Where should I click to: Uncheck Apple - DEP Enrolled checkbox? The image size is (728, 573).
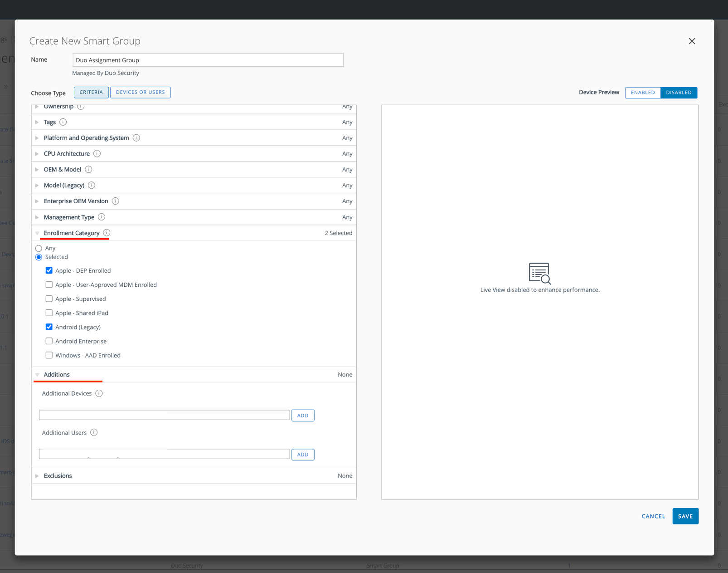click(49, 270)
